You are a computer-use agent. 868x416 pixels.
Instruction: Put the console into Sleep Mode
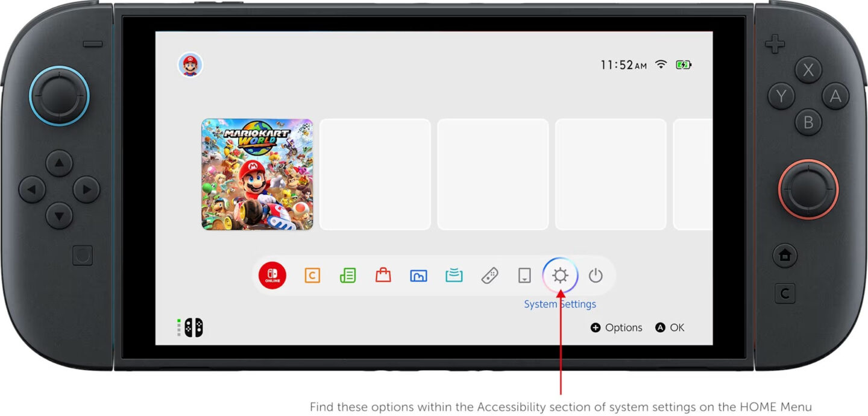click(x=596, y=276)
